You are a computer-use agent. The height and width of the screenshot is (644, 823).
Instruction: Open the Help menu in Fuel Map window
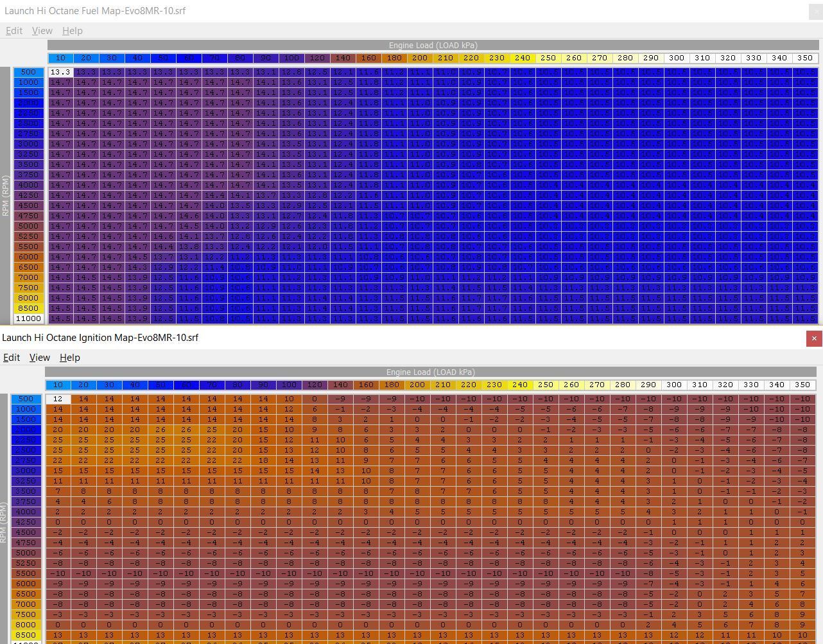pos(73,31)
